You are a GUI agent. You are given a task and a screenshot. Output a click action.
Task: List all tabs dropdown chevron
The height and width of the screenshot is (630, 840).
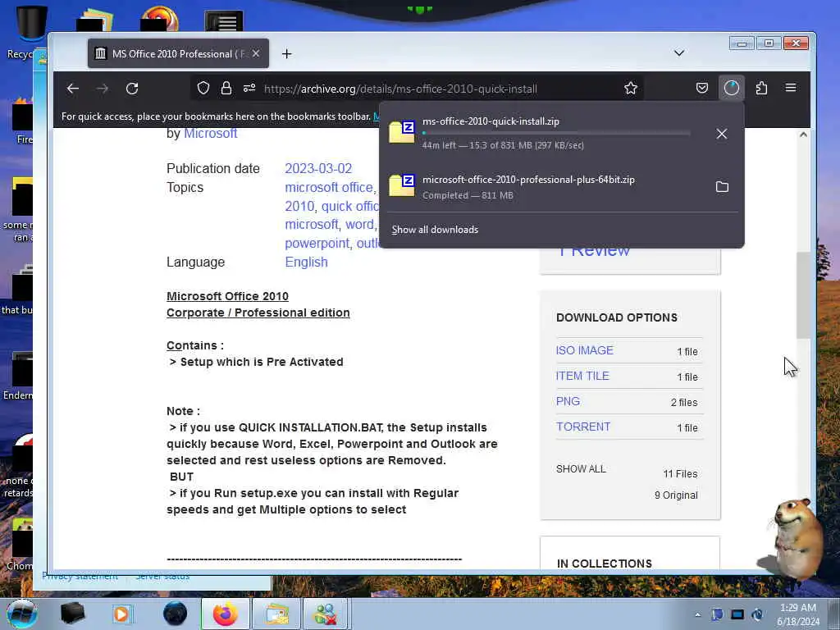tap(678, 53)
